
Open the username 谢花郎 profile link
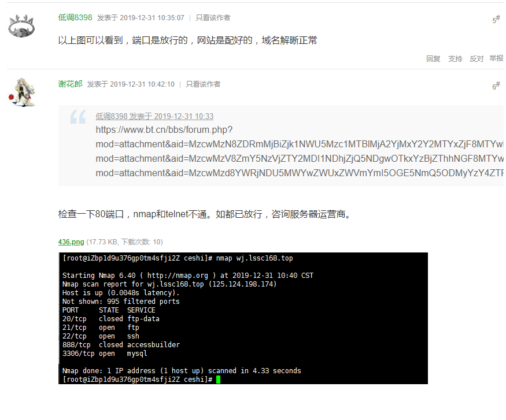(x=71, y=84)
